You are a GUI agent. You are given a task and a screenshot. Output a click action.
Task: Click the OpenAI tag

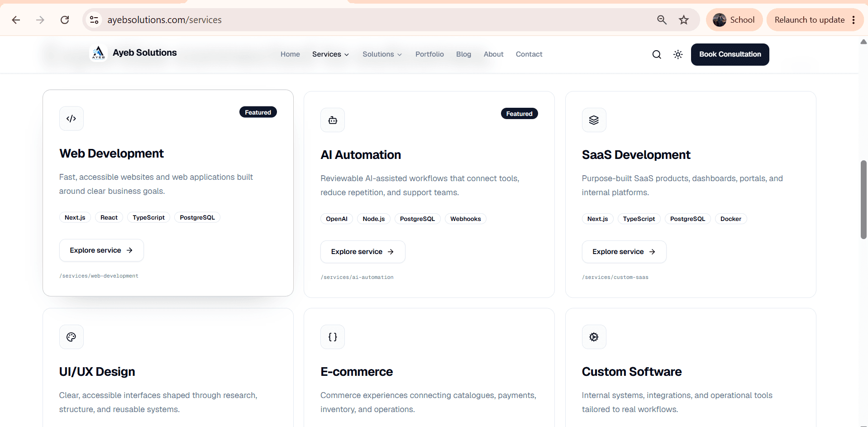[x=337, y=219]
